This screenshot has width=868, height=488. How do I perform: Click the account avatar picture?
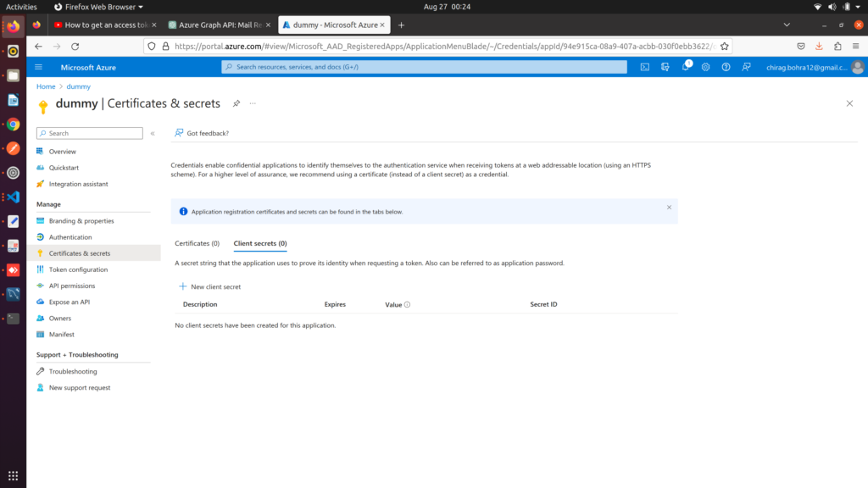click(x=858, y=67)
